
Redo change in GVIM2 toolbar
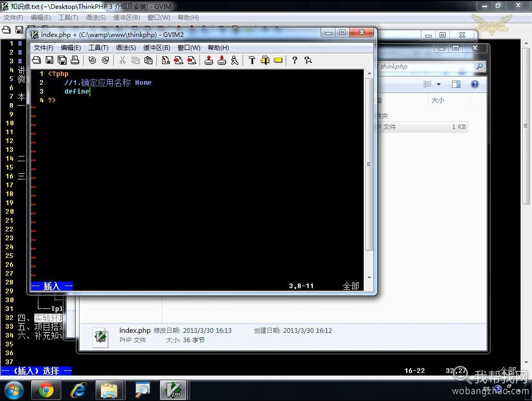105,60
